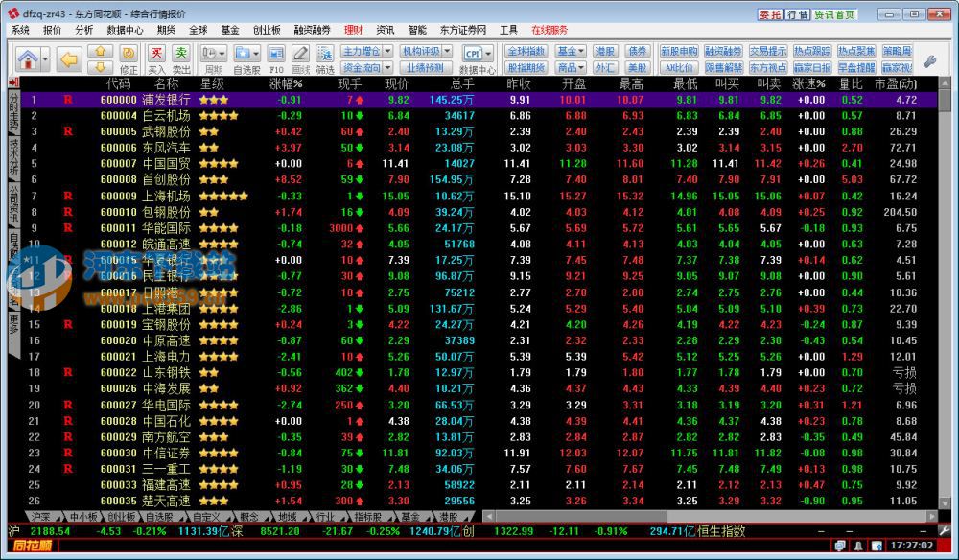This screenshot has width=959, height=560.
Task: Switch to the 港股 bottom tab
Action: click(449, 517)
